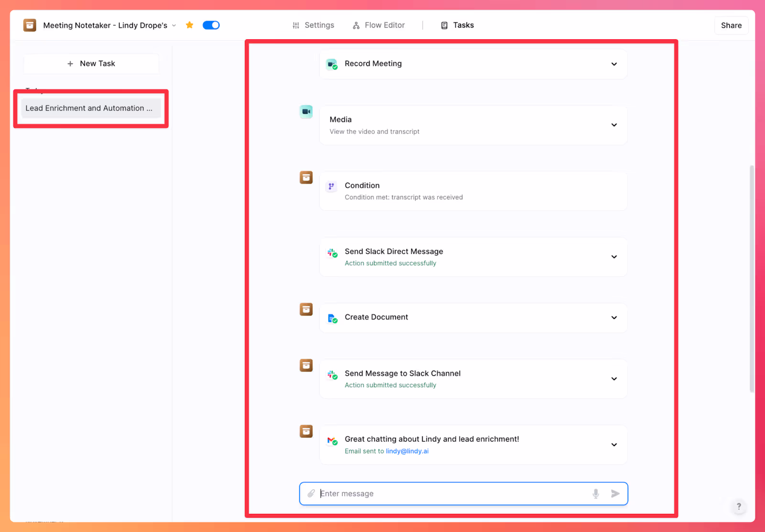The image size is (765, 532).
Task: Open the Settings tab
Action: click(313, 25)
